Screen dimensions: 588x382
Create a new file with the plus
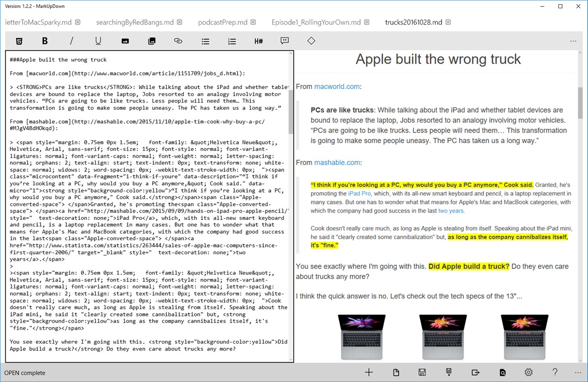(x=369, y=372)
